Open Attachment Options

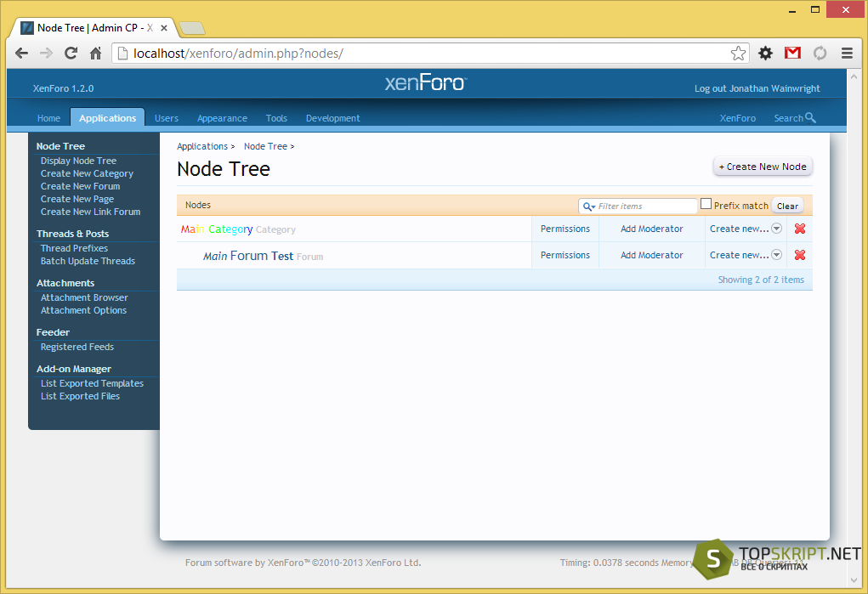[83, 310]
